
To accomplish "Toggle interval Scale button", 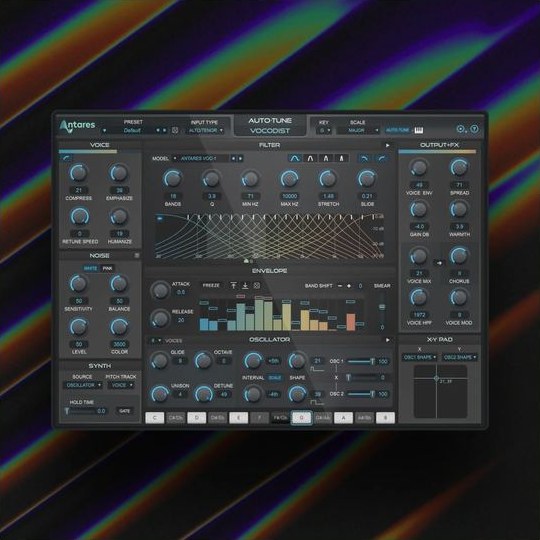I will tap(274, 378).
